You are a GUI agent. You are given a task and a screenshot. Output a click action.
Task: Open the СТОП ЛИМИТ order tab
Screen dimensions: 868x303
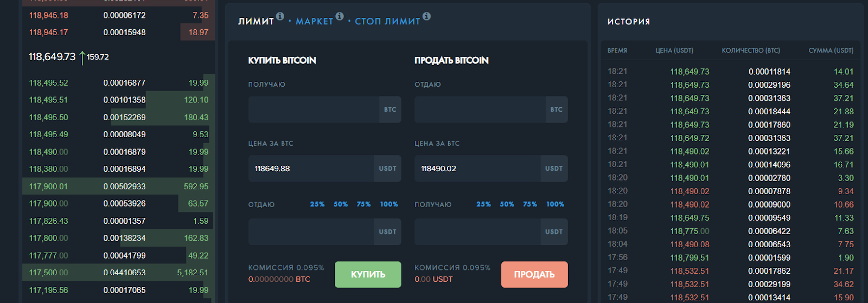387,22
